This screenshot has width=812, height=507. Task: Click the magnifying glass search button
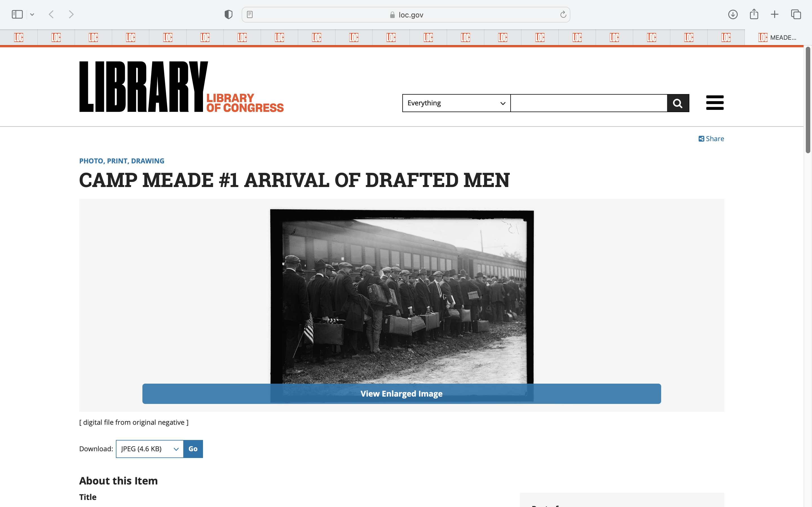click(x=678, y=103)
